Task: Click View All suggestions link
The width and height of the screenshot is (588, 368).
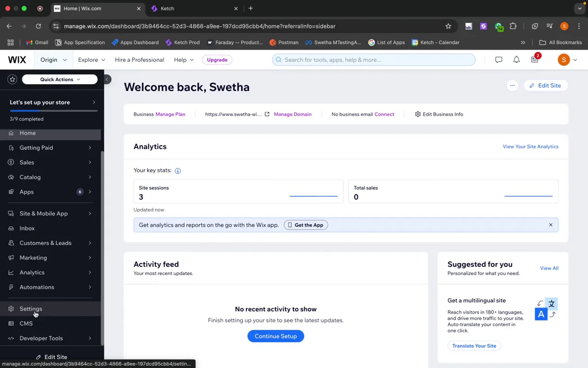Action: pyautogui.click(x=549, y=268)
